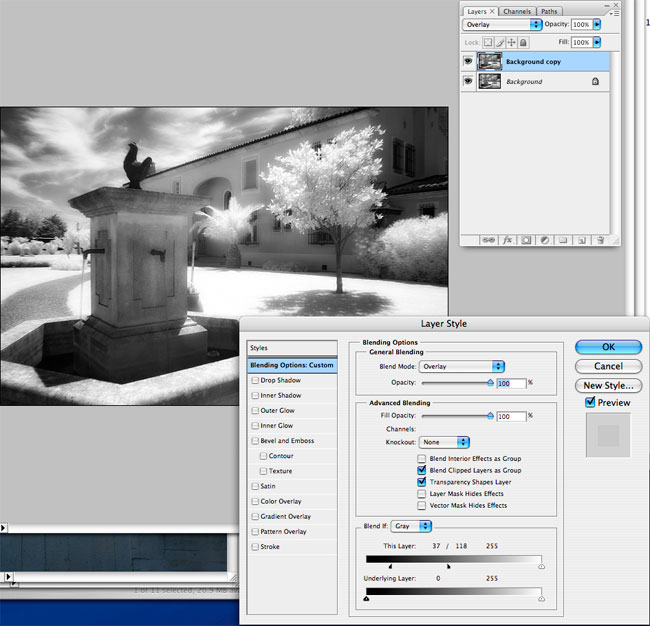
Task: Switch to the Channels tab
Action: tap(517, 11)
